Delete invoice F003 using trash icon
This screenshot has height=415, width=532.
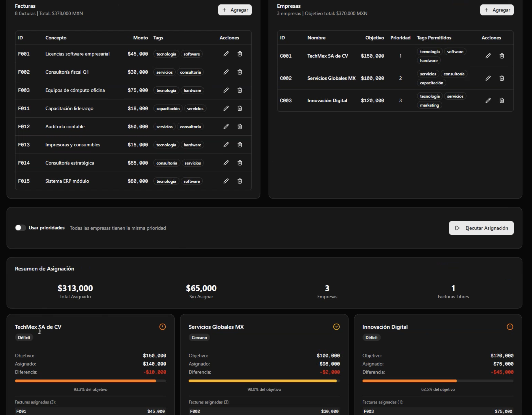240,90
